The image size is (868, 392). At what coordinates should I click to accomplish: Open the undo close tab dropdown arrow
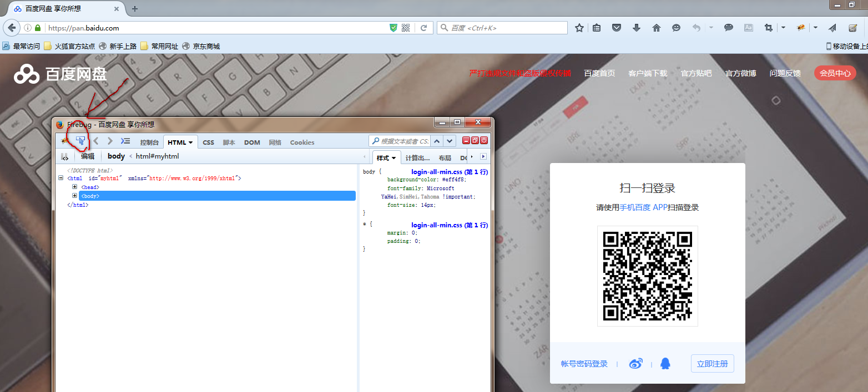(x=711, y=28)
